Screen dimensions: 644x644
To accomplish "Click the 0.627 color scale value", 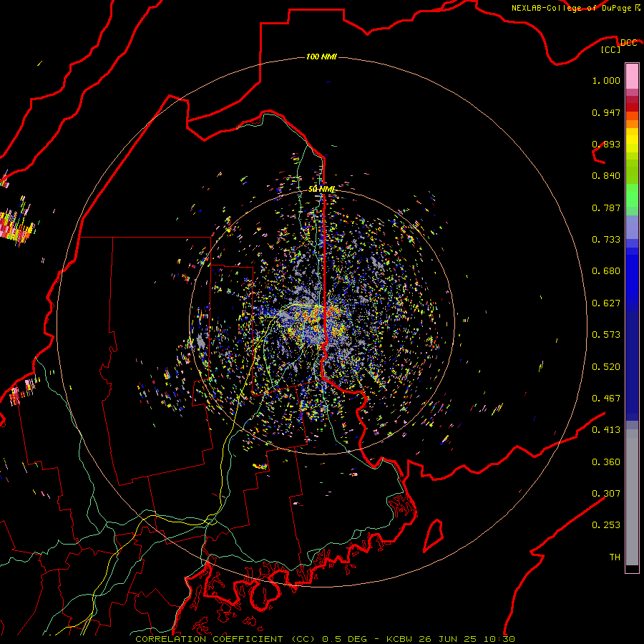I will [606, 303].
